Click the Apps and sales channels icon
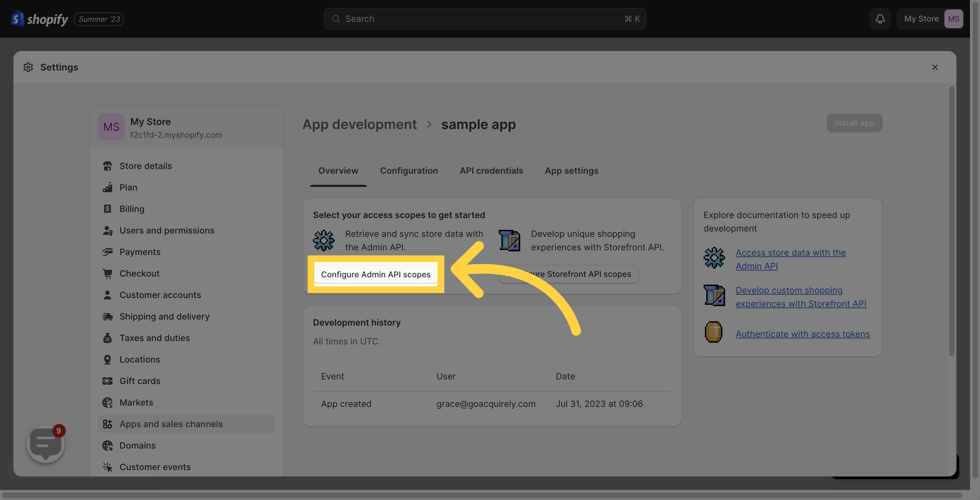The width and height of the screenshot is (980, 500). point(107,424)
